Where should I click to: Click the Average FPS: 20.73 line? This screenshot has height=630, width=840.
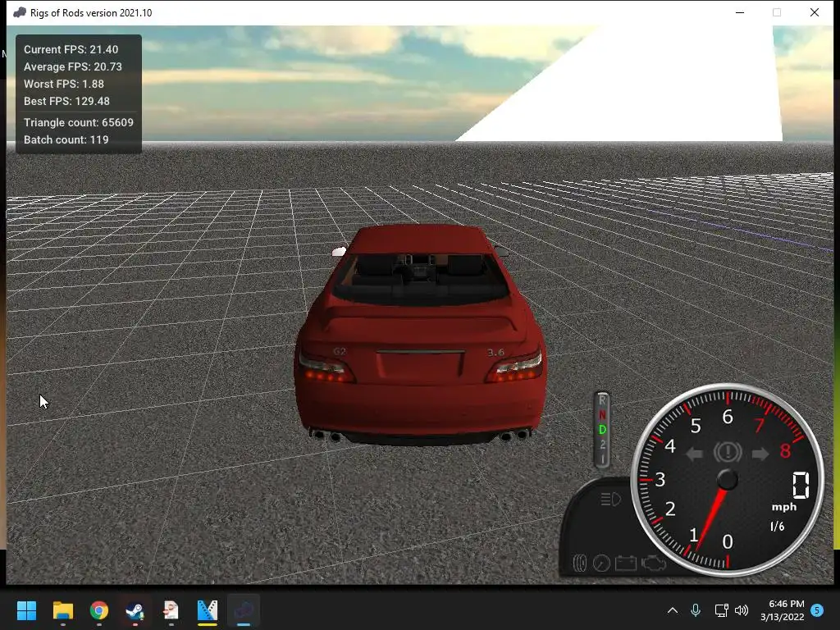pyautogui.click(x=73, y=66)
